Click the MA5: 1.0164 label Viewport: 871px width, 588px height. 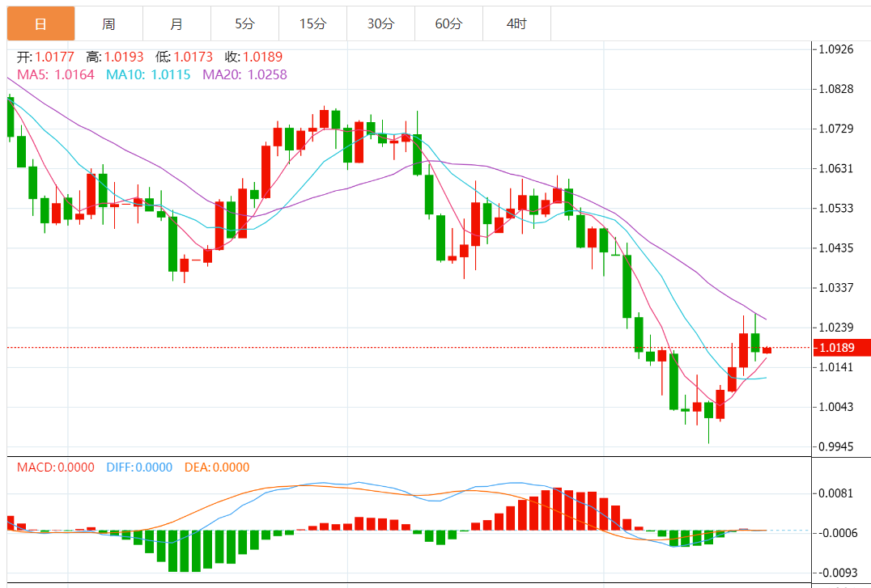click(56, 74)
